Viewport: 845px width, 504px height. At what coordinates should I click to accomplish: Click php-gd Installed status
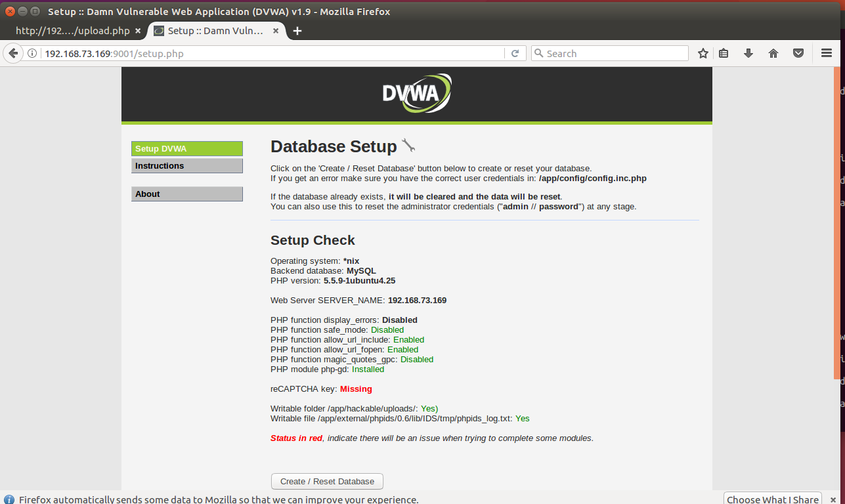pyautogui.click(x=368, y=369)
